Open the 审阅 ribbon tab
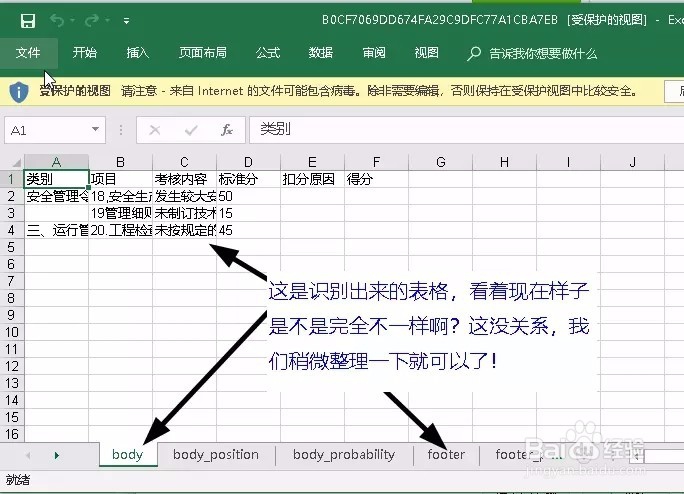Screen dimensions: 684x494 374,53
